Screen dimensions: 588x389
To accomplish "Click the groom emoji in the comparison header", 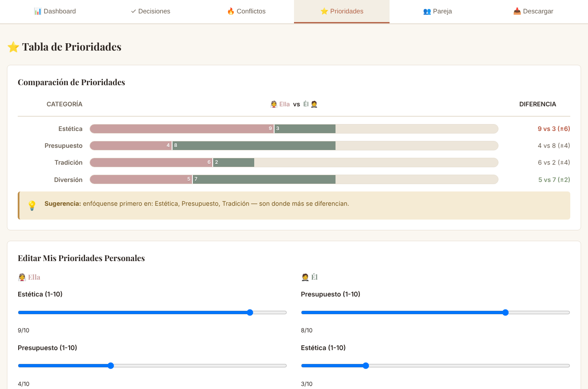I will pyautogui.click(x=314, y=104).
